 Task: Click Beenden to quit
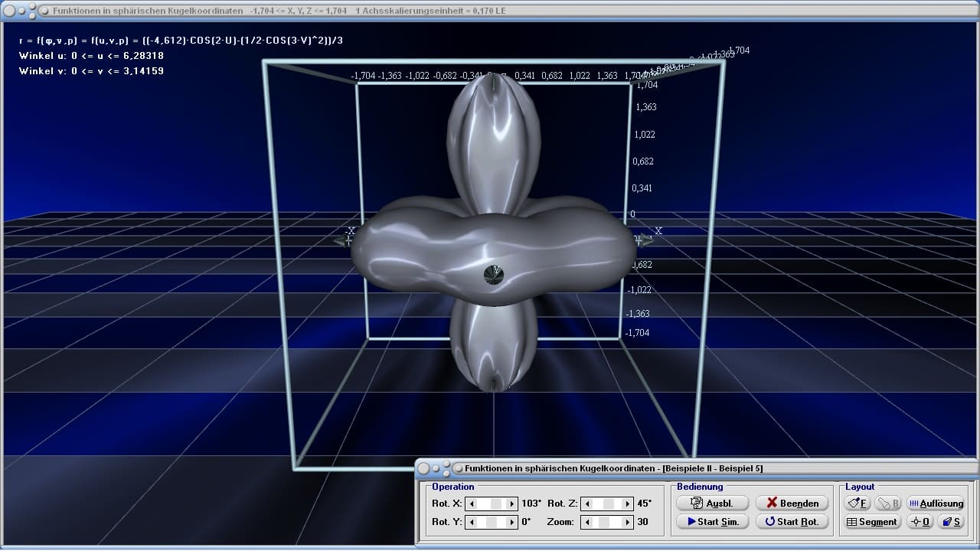[x=792, y=503]
